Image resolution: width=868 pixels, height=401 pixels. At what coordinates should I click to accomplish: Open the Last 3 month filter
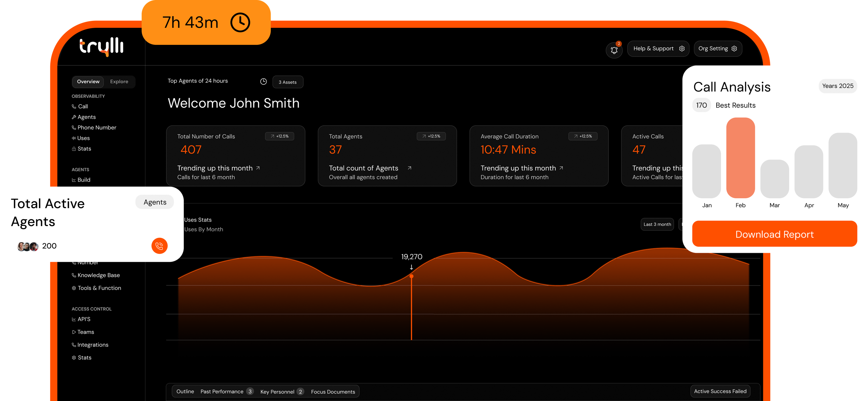tap(657, 224)
